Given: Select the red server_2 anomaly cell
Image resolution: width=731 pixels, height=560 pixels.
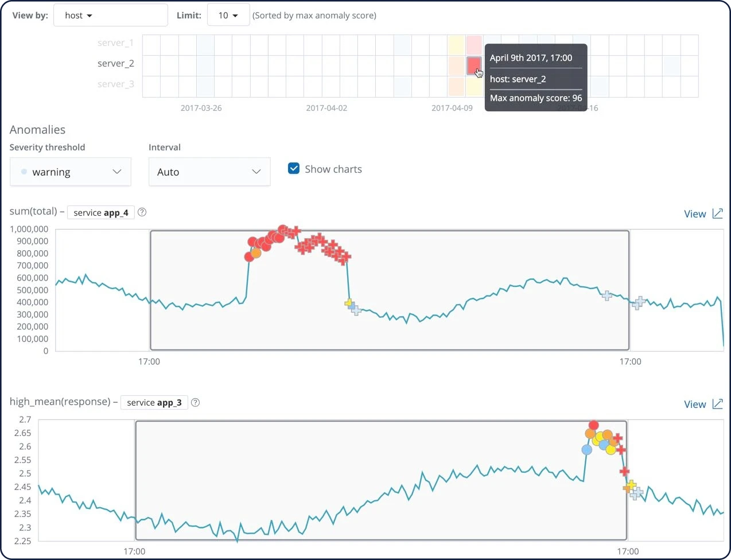Looking at the screenshot, I should 473,65.
